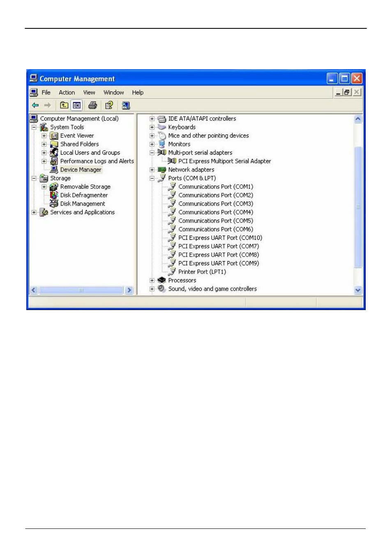Click the Device Manager icon in tree
Image resolution: width=392 pixels, height=556 pixels.
54,170
